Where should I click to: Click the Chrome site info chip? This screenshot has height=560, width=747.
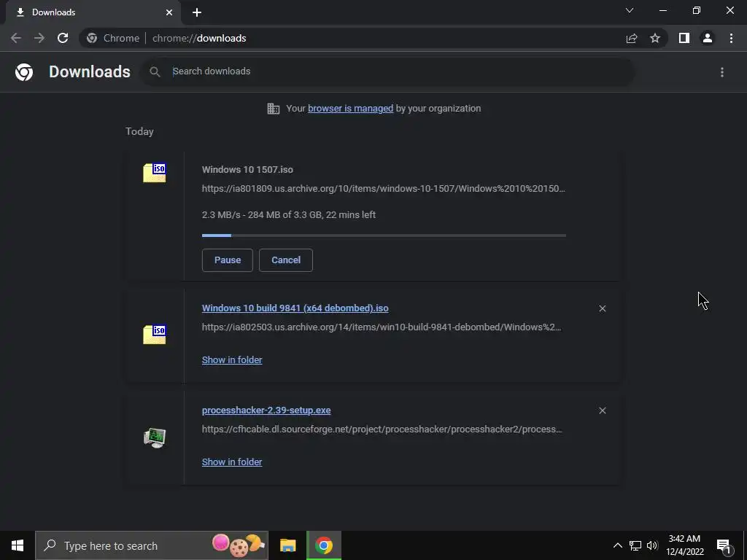pos(113,38)
